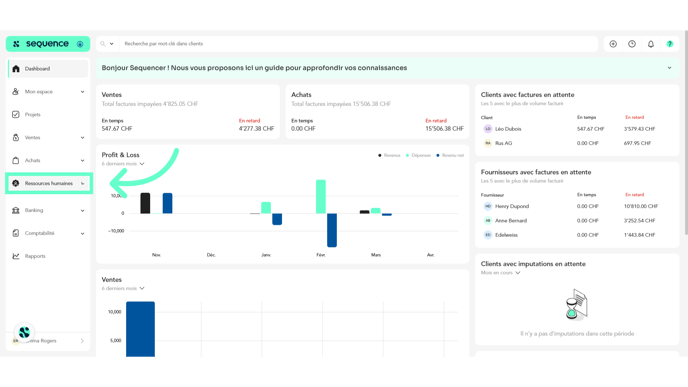Open the Dashboard home icon
Screen dimensions: 688x387
pyautogui.click(x=16, y=69)
